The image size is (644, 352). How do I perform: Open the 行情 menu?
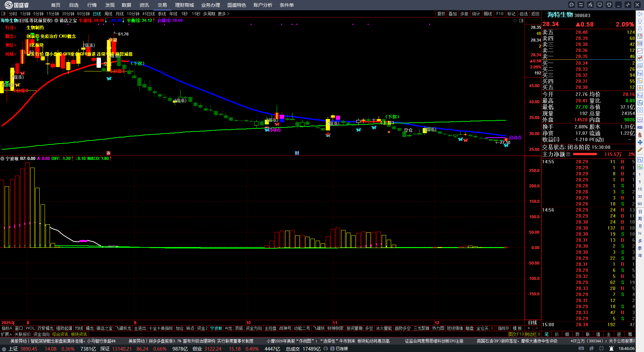coord(92,5)
